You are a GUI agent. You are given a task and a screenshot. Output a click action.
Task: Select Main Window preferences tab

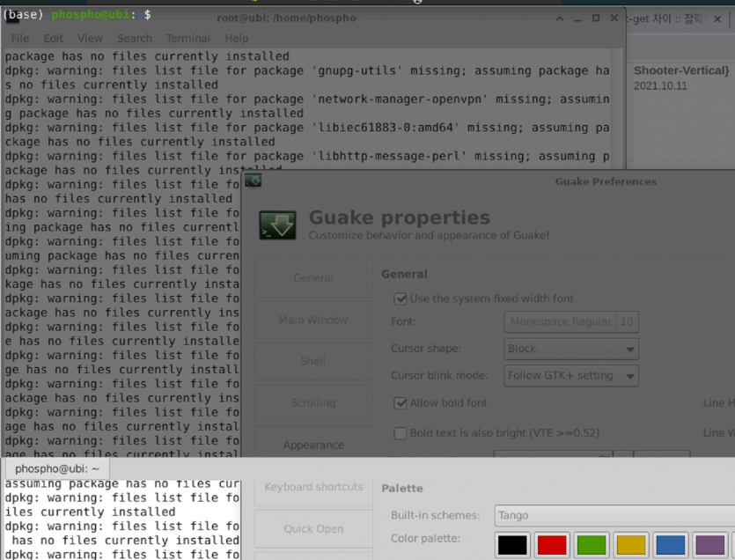[313, 320]
